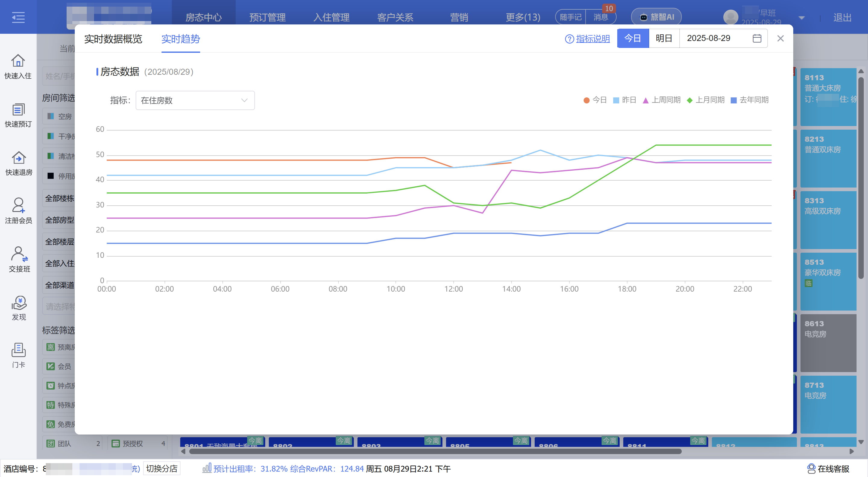868x477 pixels.
Task: Click room card 8213 普通双床房
Action: click(828, 158)
